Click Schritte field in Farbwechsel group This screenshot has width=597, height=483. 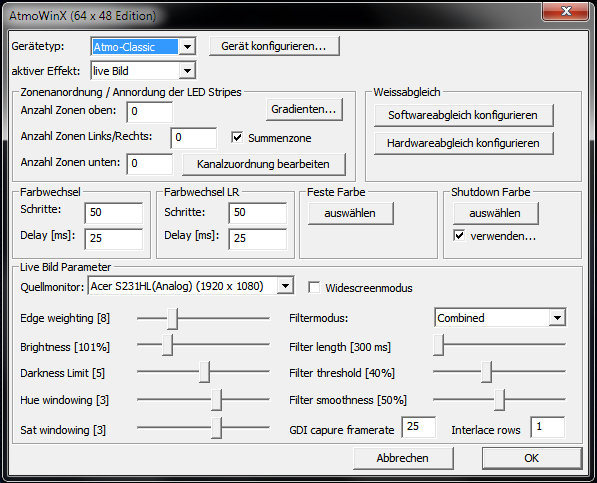[x=114, y=212]
